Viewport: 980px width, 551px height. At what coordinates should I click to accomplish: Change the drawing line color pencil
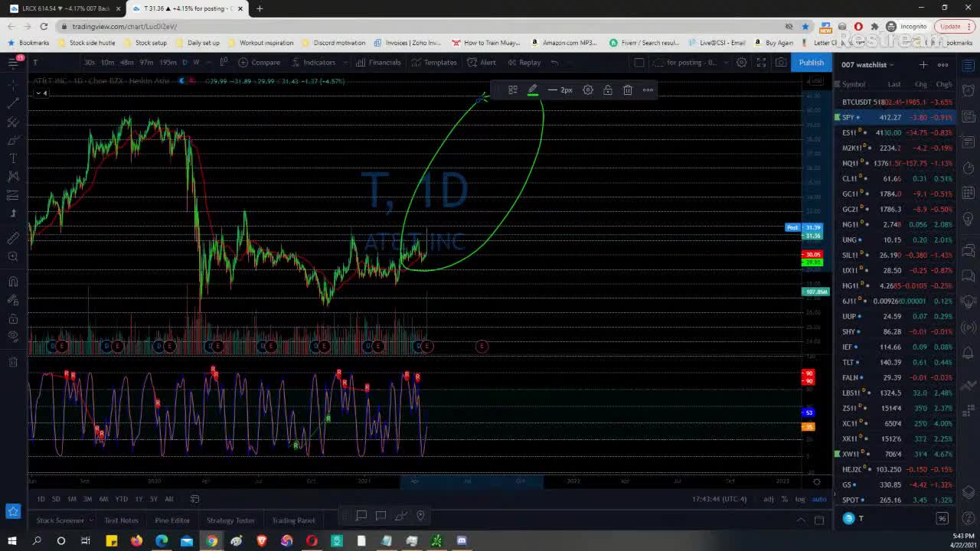[533, 90]
